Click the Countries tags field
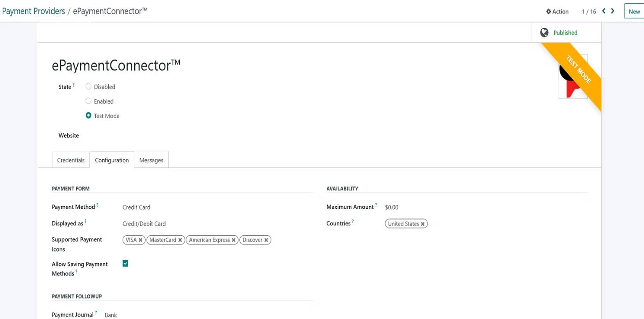The height and width of the screenshot is (319, 644). point(486,224)
